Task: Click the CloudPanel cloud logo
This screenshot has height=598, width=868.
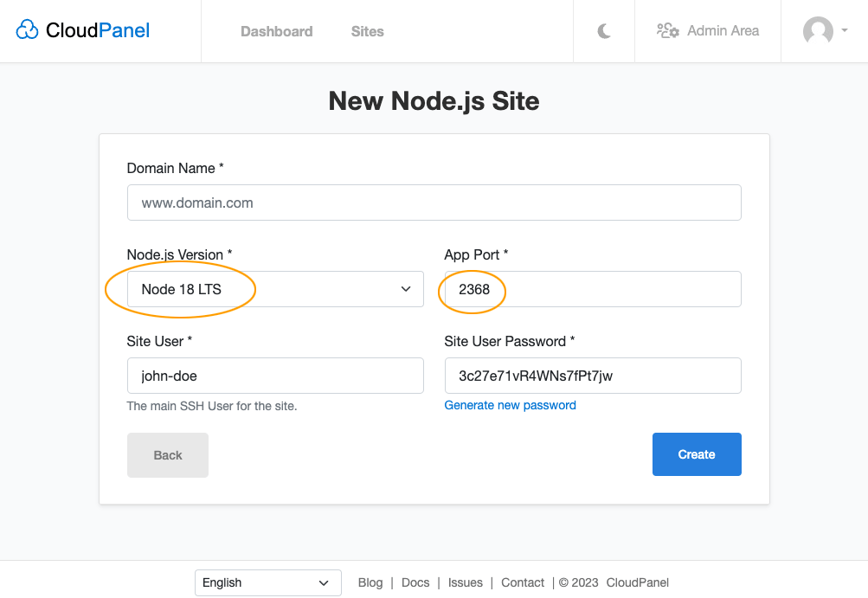Action: pyautogui.click(x=27, y=29)
